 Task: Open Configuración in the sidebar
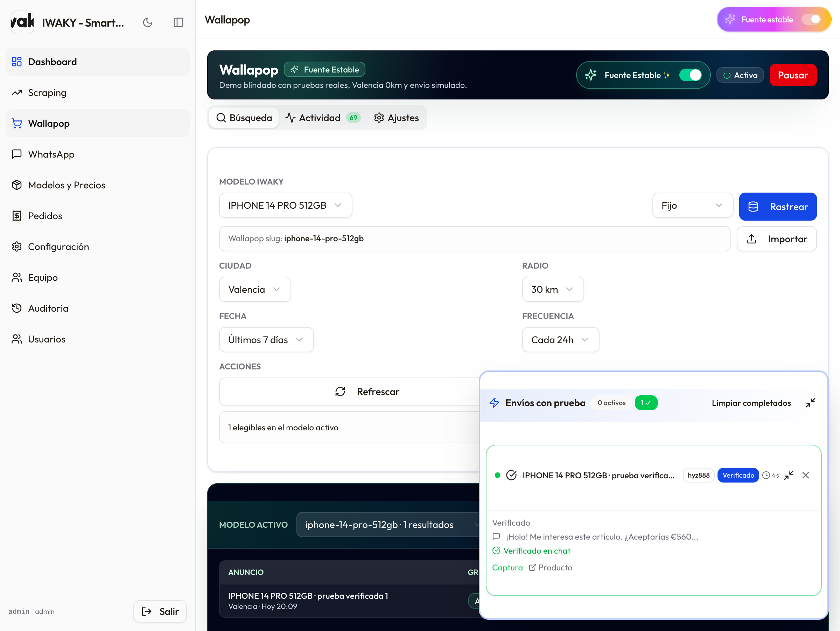coord(98,247)
